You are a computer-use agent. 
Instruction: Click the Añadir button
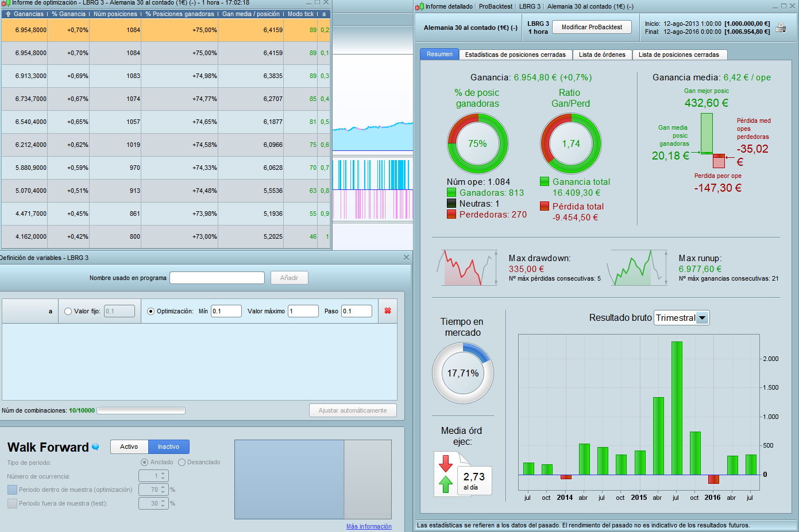(x=289, y=278)
